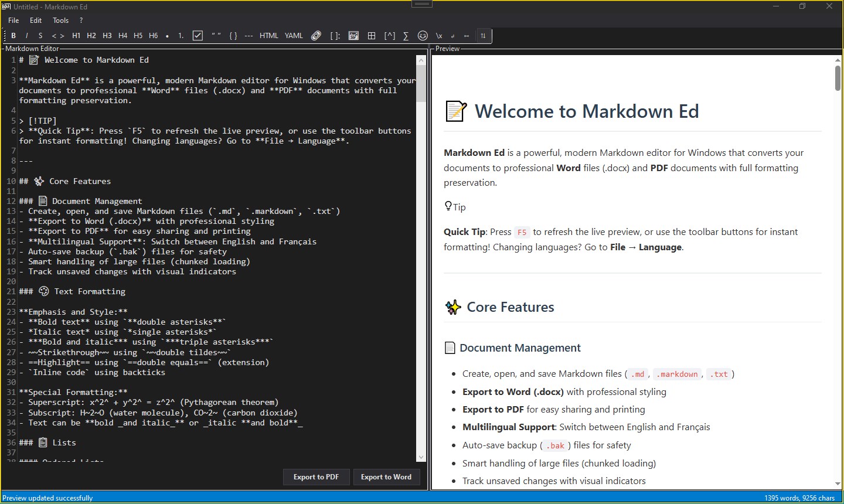Insert a Heading 6 with H6
This screenshot has height=504, width=844.
pyautogui.click(x=154, y=36)
